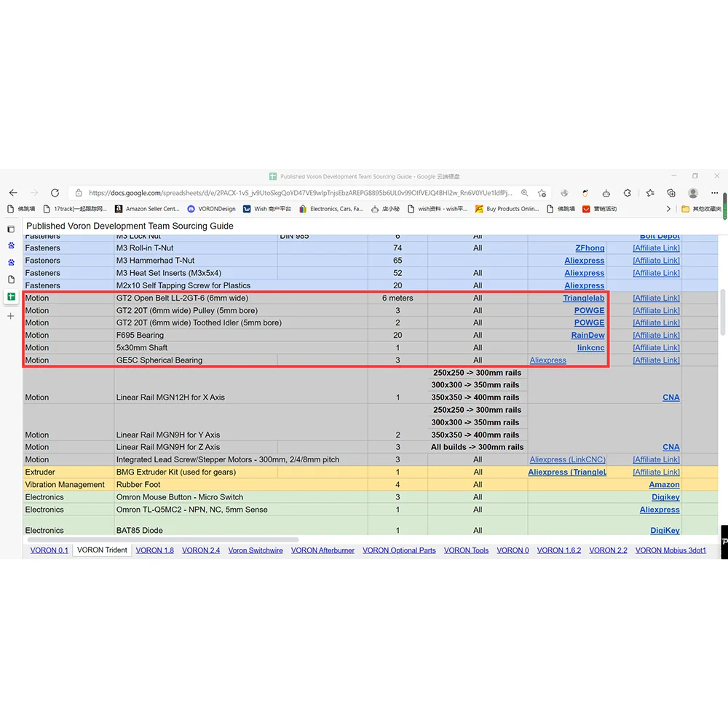Open the VORON 2.2 sheet

(608, 550)
